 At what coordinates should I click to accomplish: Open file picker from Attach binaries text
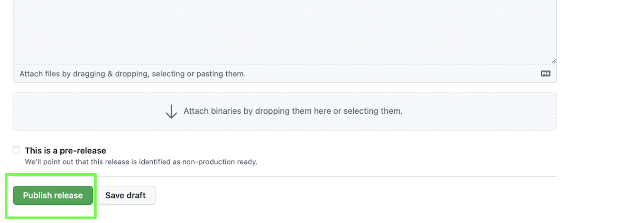coord(293,111)
